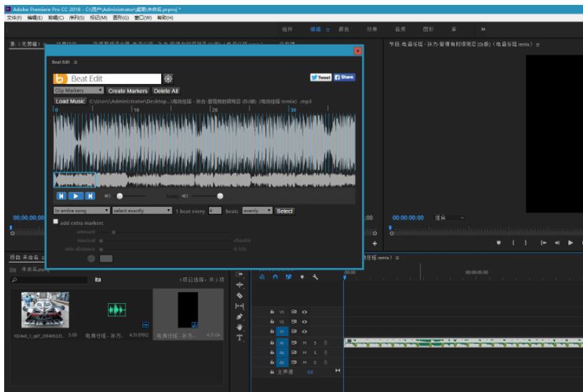Step back one frame in program monitor
Image resolution: width=583 pixels, height=392 pixels.
coord(557,243)
